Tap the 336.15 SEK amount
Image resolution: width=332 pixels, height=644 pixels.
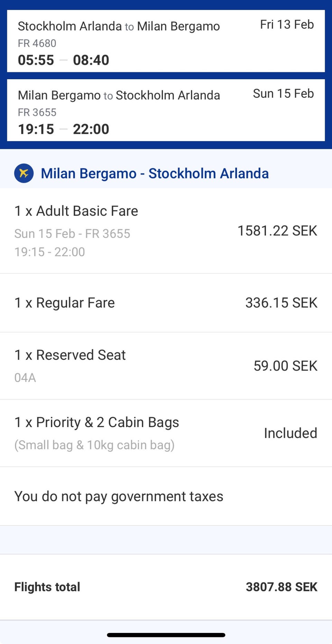click(x=281, y=303)
